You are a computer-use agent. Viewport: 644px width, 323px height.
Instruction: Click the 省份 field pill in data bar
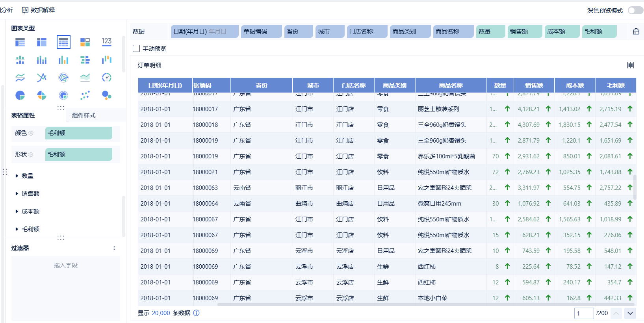299,32
